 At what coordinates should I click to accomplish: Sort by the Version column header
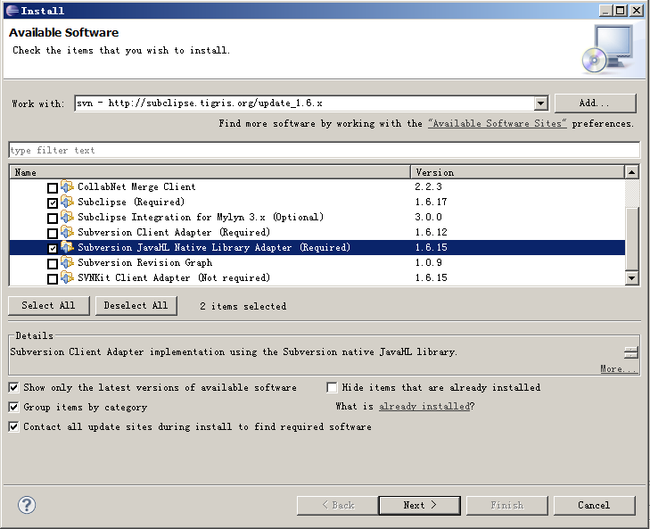point(517,172)
